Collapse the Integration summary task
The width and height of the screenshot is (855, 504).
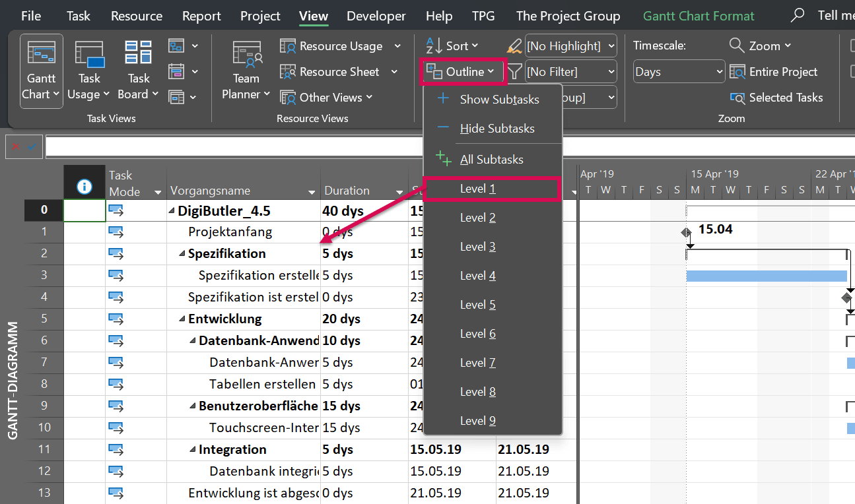click(192, 450)
